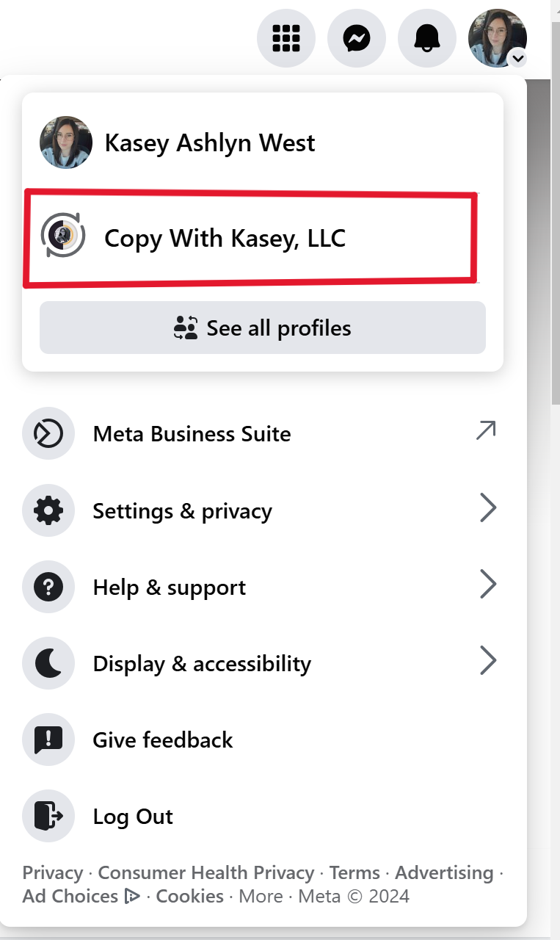Switch to the Copy With Kasey, LLC profile
Image resolution: width=560 pixels, height=940 pixels.
pos(225,238)
